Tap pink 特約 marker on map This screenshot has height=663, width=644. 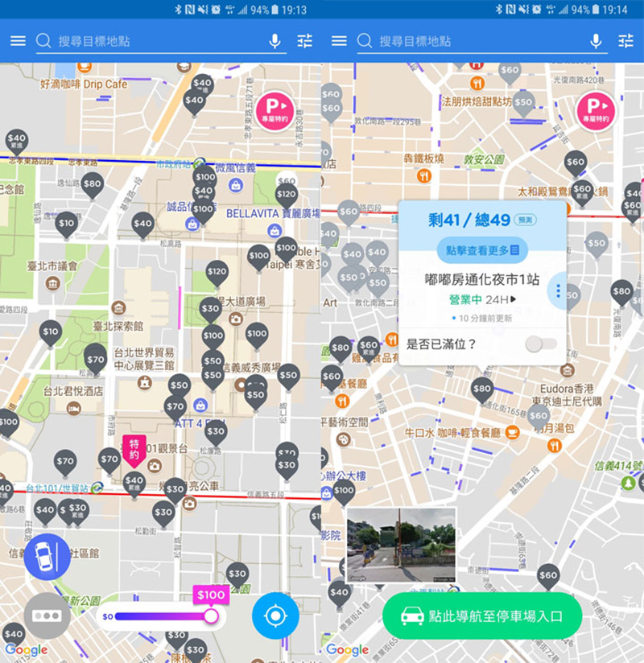(134, 451)
